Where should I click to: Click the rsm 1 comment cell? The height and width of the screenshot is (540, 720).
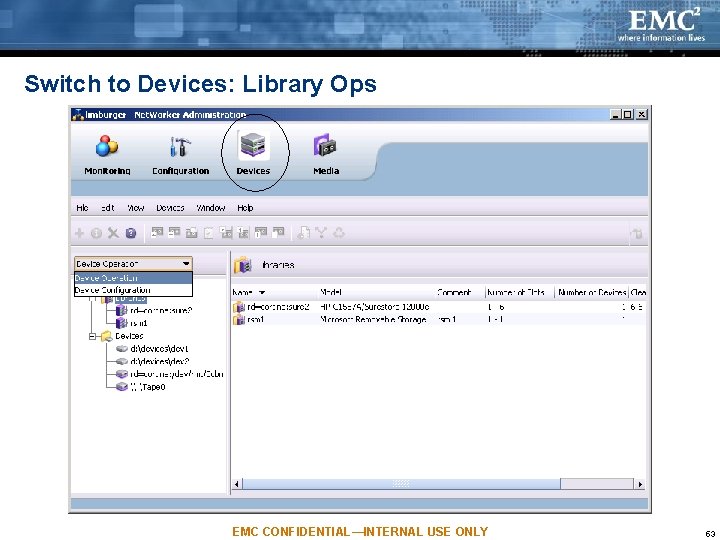point(447,320)
